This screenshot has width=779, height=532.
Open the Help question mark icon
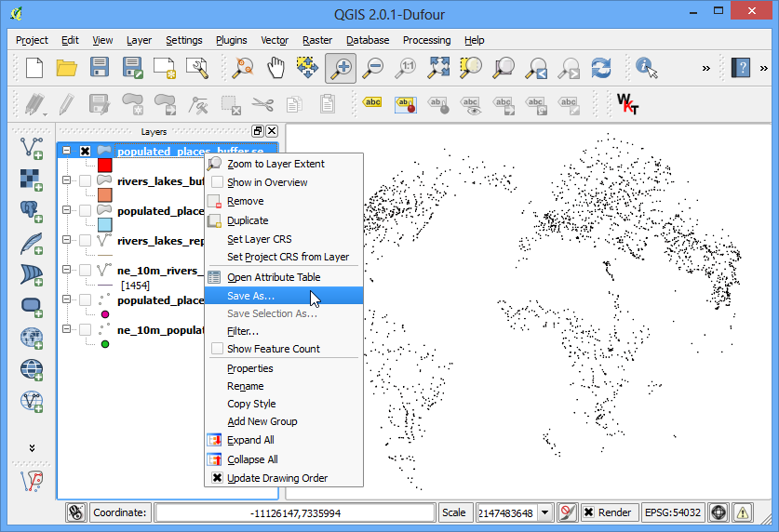coord(740,68)
